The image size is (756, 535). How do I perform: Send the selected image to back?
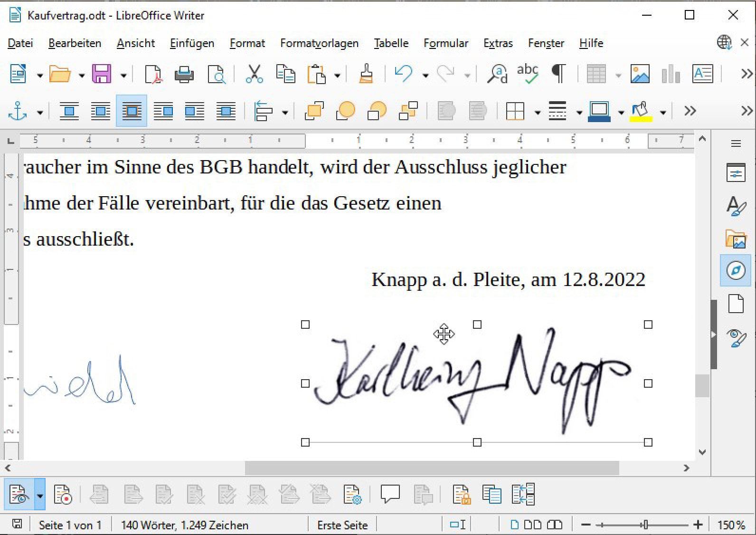[x=408, y=111]
